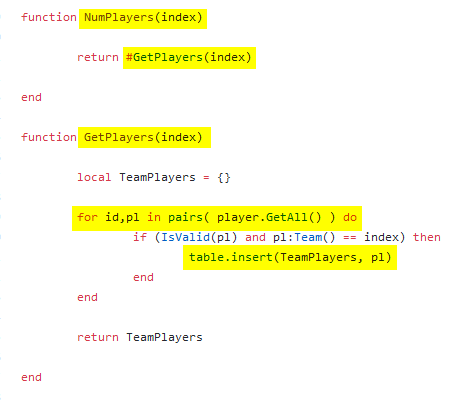Click the 'return TeamPlayers' statement
This screenshot has height=401, width=460.
[x=140, y=337]
